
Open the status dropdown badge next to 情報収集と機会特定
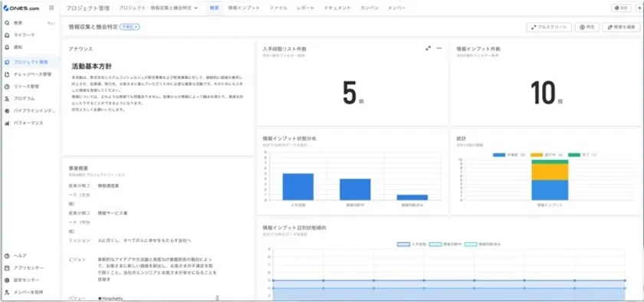pyautogui.click(x=130, y=27)
